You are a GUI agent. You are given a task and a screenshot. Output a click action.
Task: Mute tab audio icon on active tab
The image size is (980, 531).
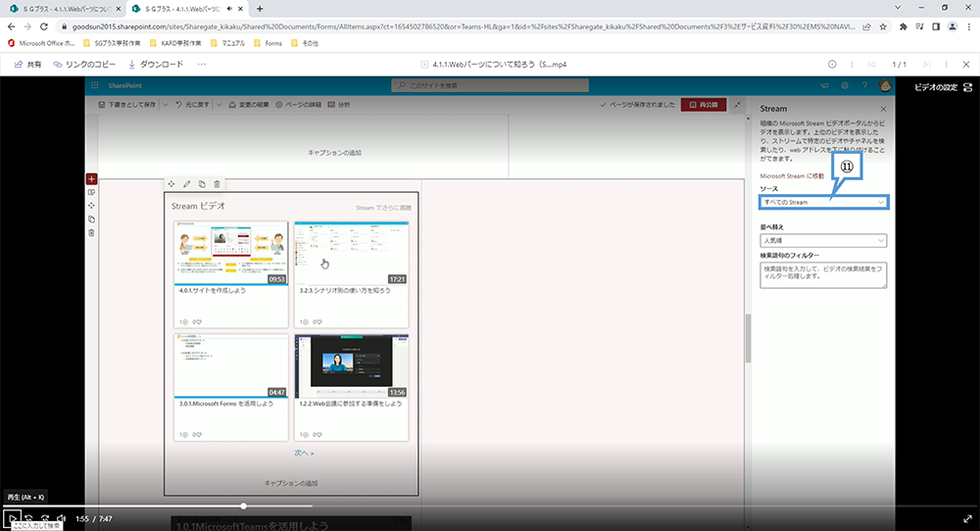pos(229,9)
